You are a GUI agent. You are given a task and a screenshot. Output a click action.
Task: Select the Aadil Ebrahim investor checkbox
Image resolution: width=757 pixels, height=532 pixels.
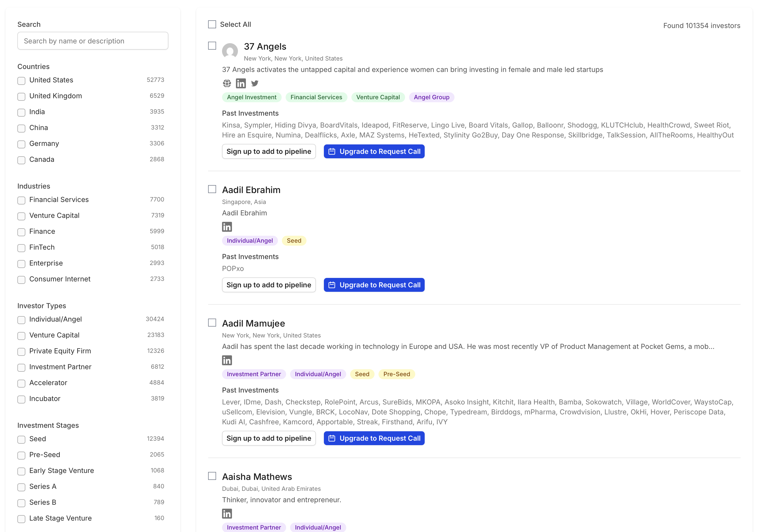point(212,189)
